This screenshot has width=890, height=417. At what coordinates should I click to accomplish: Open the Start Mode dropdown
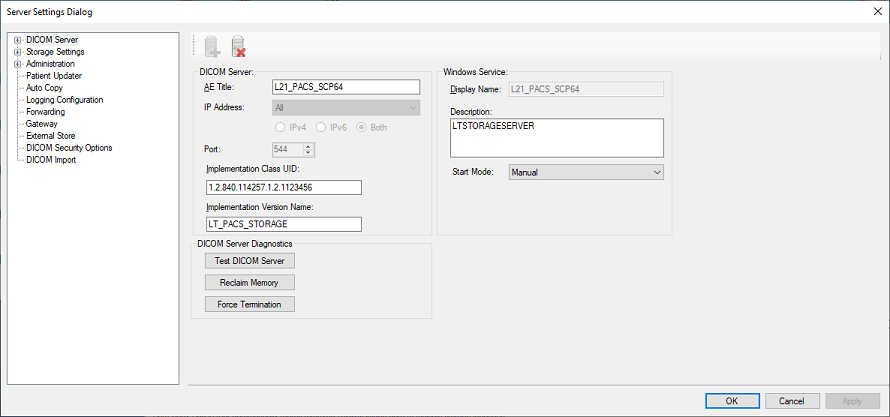point(586,172)
